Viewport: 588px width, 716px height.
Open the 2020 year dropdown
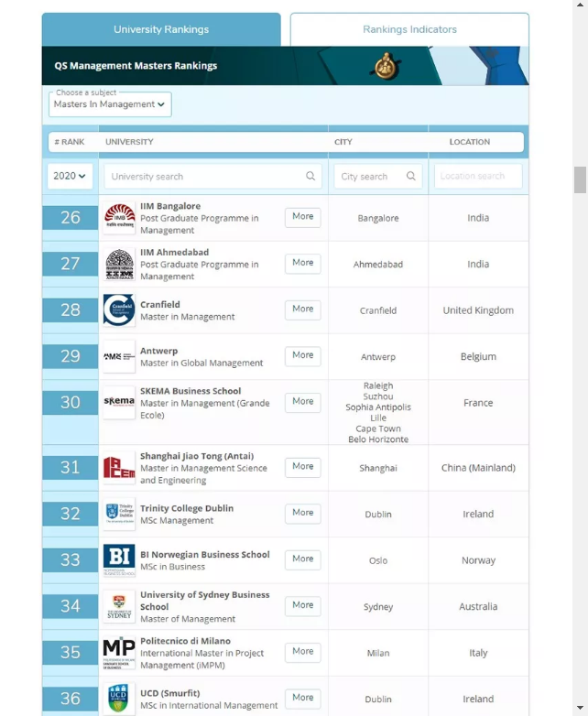[70, 176]
